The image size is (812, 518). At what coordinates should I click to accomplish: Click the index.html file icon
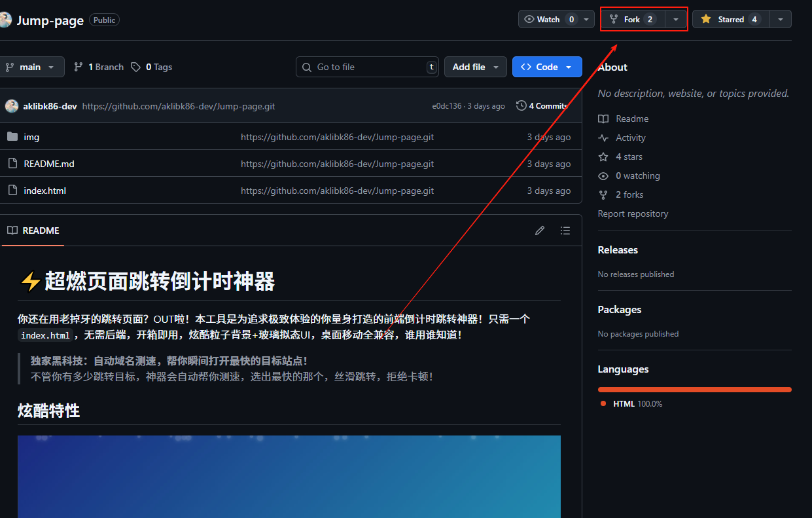(x=12, y=191)
